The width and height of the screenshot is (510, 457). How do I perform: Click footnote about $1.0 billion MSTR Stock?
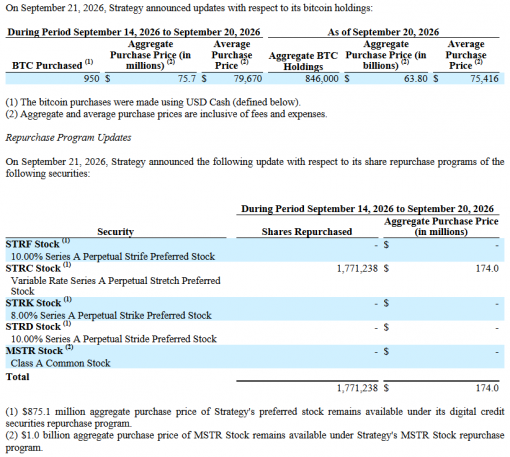(x=255, y=441)
